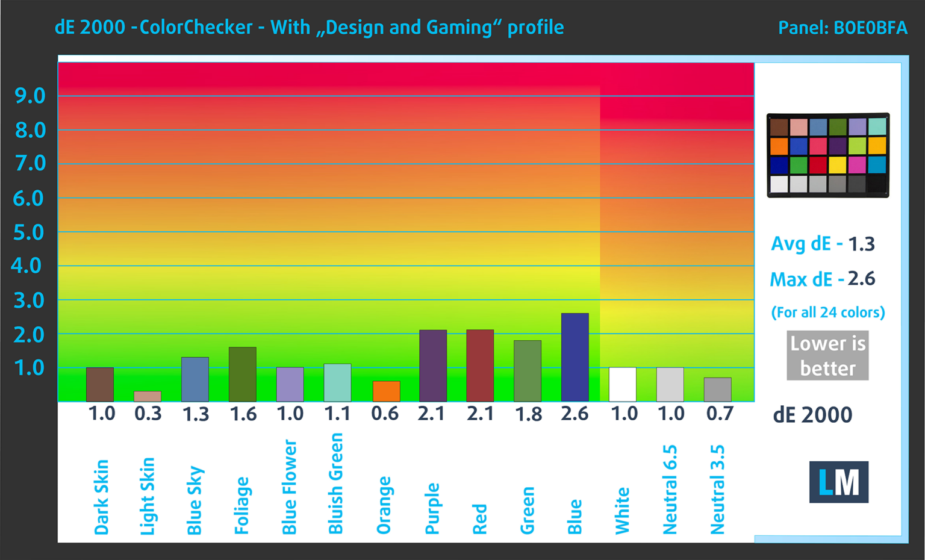Screen dimensions: 925x560
Task: Click the 'Max dE - 2.6' label
Action: pyautogui.click(x=823, y=279)
